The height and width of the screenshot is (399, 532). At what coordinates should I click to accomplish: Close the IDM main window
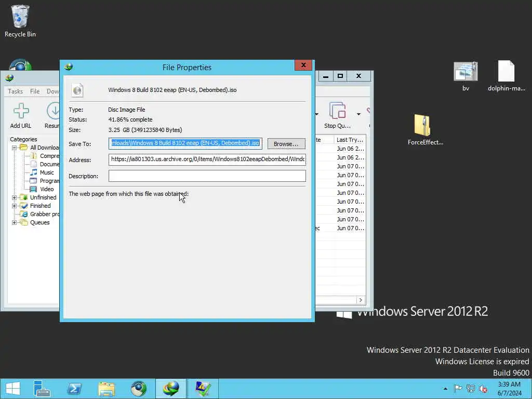coord(358,76)
